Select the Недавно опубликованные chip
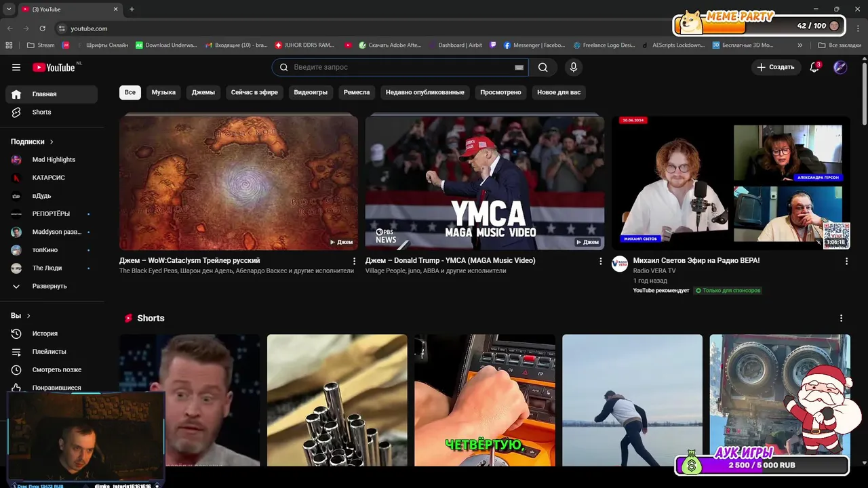Image resolution: width=868 pixels, height=488 pixels. (425, 92)
